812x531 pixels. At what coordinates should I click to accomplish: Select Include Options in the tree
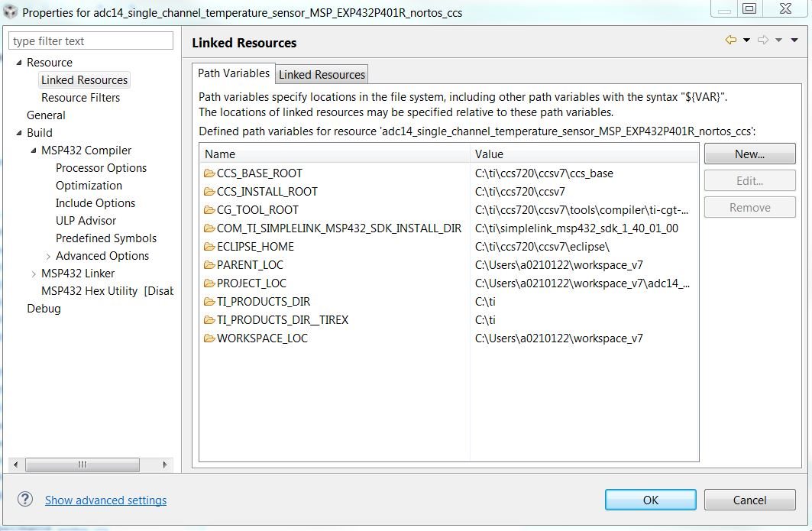pyautogui.click(x=95, y=203)
